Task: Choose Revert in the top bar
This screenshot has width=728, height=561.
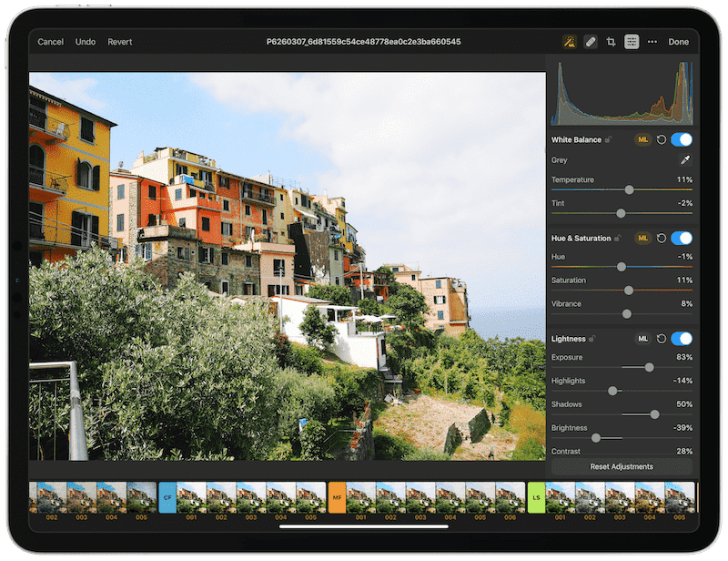Action: point(120,42)
